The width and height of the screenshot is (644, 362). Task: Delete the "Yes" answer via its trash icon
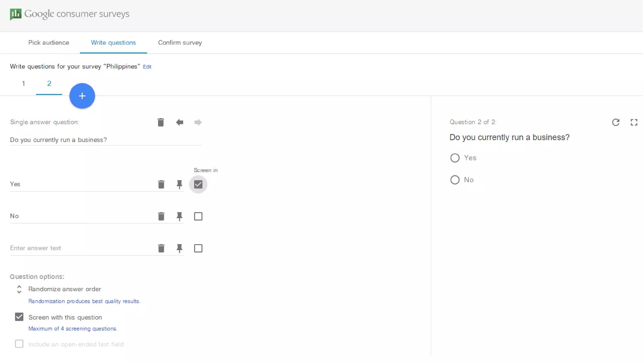point(161,184)
